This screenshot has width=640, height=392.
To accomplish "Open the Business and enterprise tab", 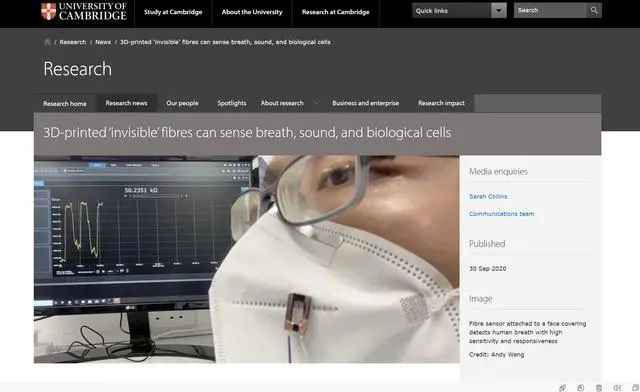I will [366, 103].
